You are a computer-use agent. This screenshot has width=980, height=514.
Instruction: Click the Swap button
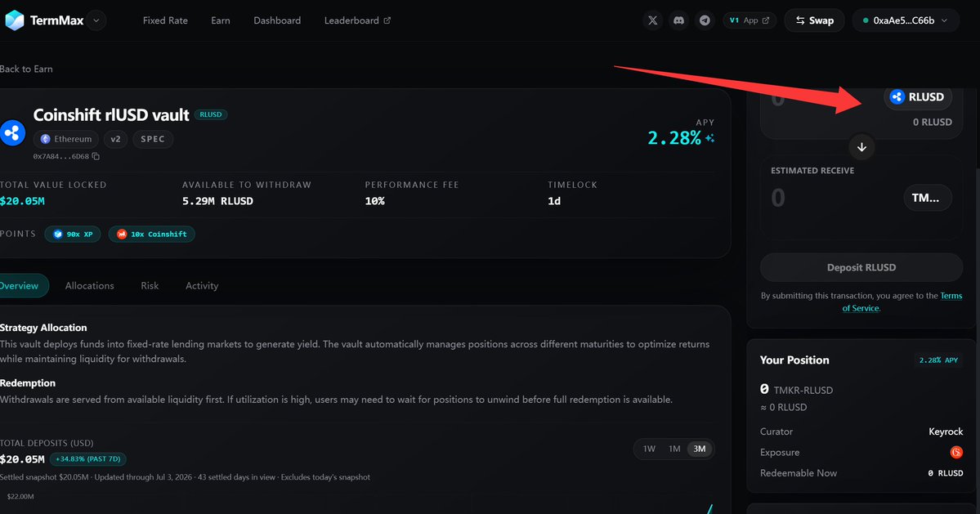click(x=814, y=20)
